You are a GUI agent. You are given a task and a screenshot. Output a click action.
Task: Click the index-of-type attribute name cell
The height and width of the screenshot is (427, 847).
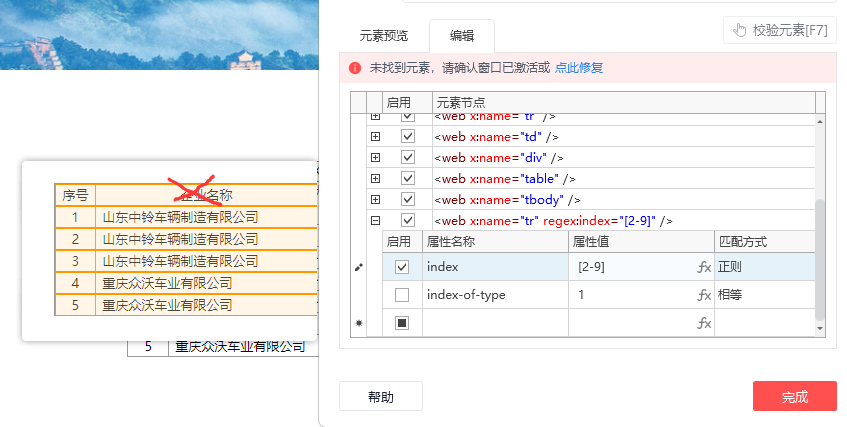[x=495, y=295]
